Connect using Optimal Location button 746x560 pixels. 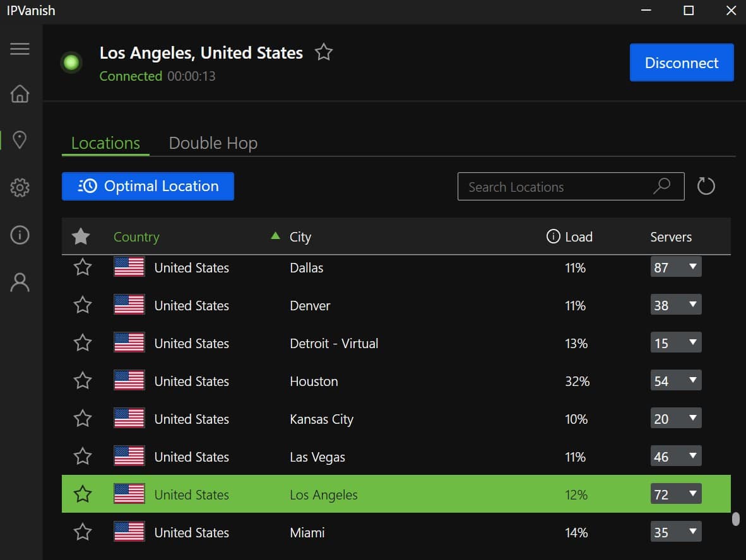click(148, 186)
